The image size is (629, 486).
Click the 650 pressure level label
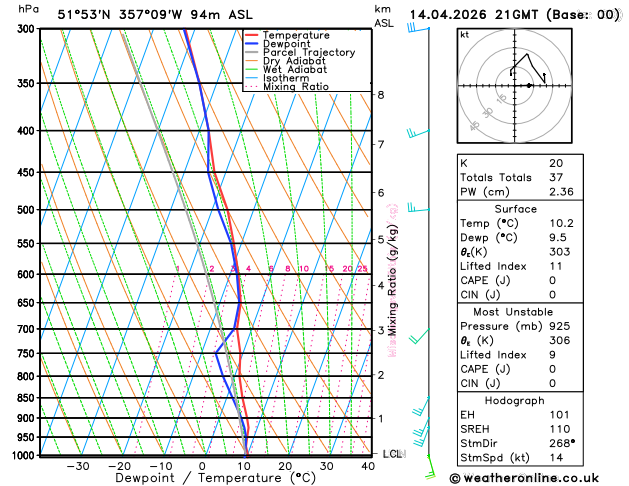pos(28,303)
